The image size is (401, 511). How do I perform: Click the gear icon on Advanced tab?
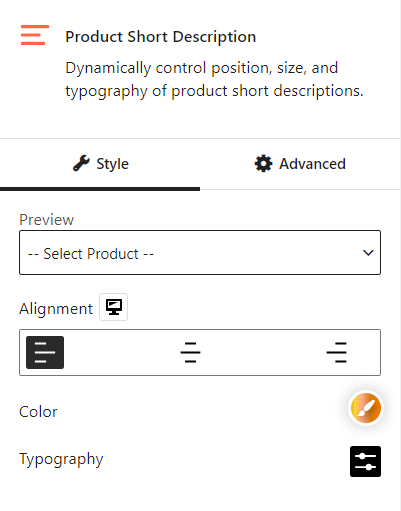263,163
